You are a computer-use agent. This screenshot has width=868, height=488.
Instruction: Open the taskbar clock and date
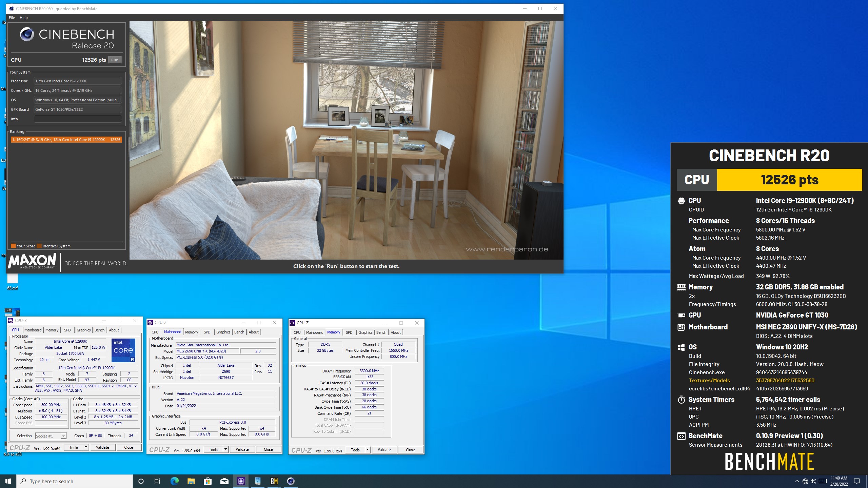(x=839, y=481)
